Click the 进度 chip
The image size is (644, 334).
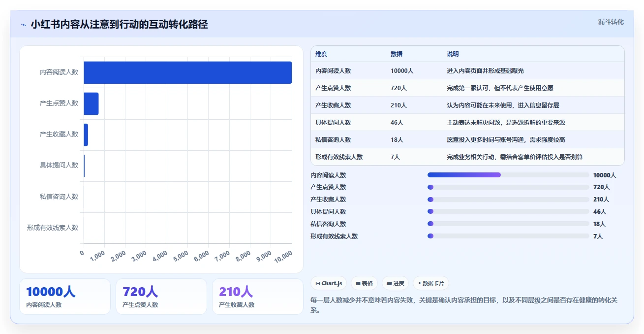[x=395, y=283]
